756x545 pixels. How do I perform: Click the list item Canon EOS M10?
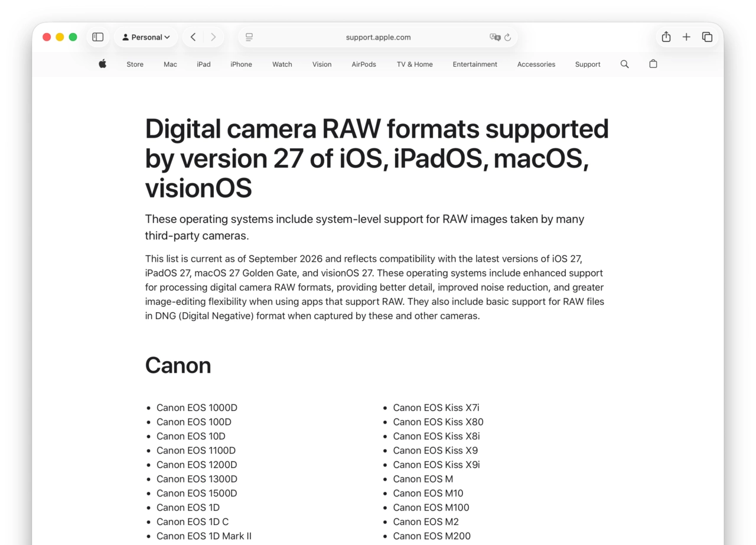[428, 493]
